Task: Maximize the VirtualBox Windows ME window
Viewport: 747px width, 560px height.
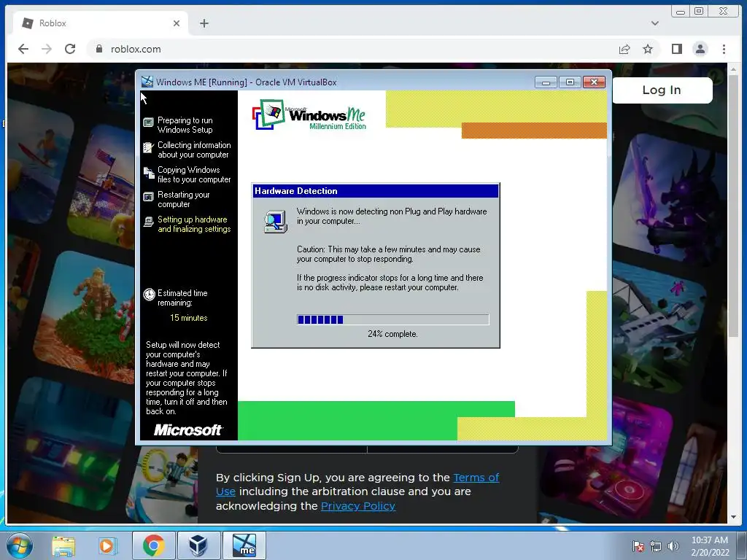Action: coord(569,82)
